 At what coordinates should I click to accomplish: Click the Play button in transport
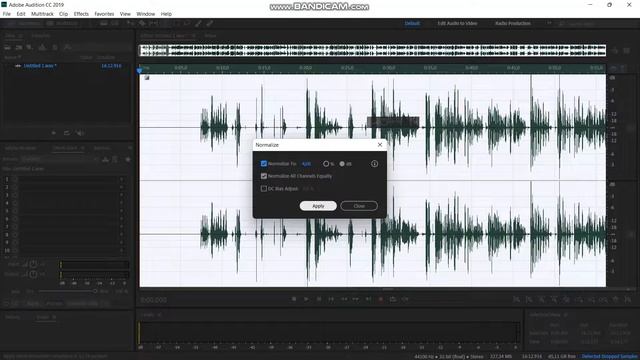306,299
